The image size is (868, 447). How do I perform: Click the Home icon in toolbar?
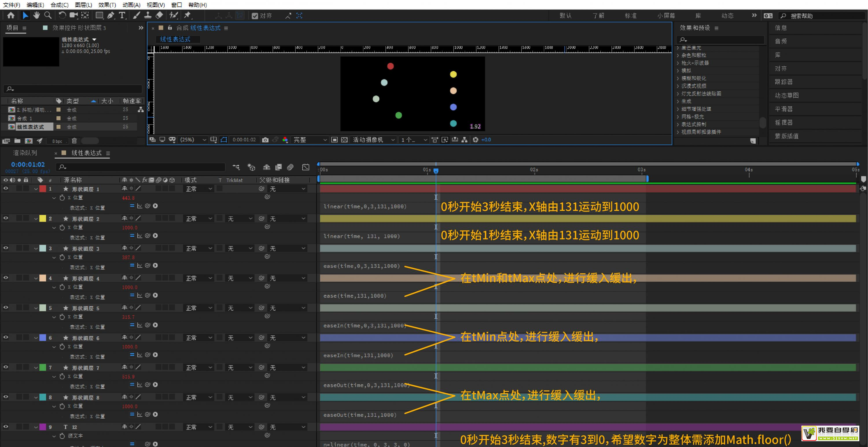[x=11, y=15]
